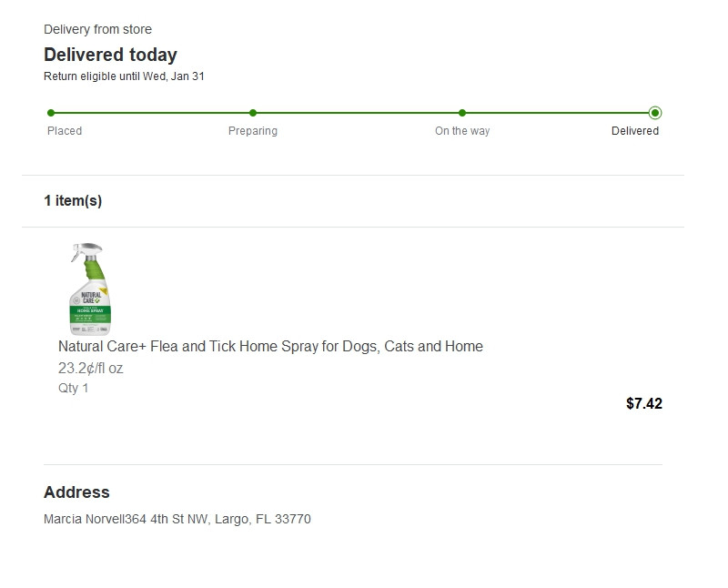Click the On the way step dot
Screen dimensions: 728x588
[462, 113]
